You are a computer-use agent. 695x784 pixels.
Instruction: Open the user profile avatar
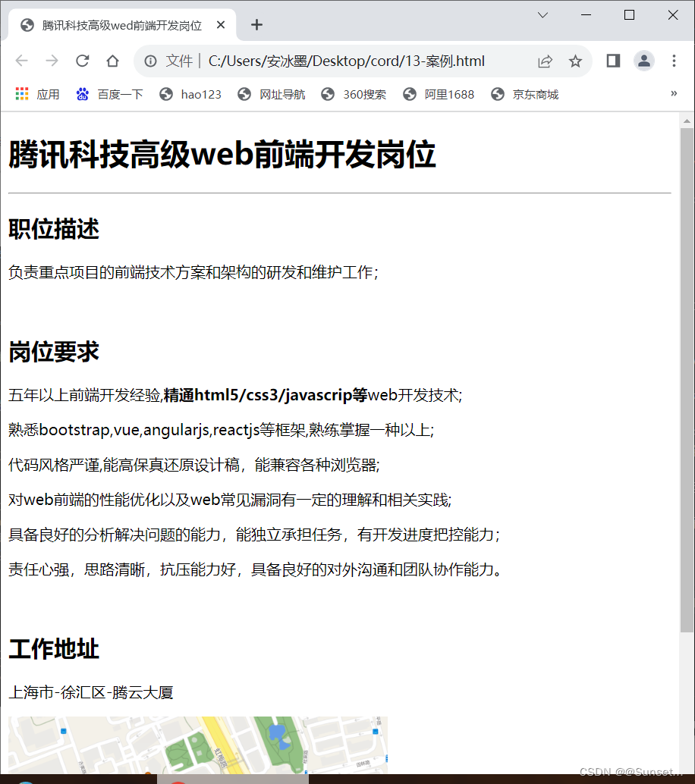coord(644,61)
